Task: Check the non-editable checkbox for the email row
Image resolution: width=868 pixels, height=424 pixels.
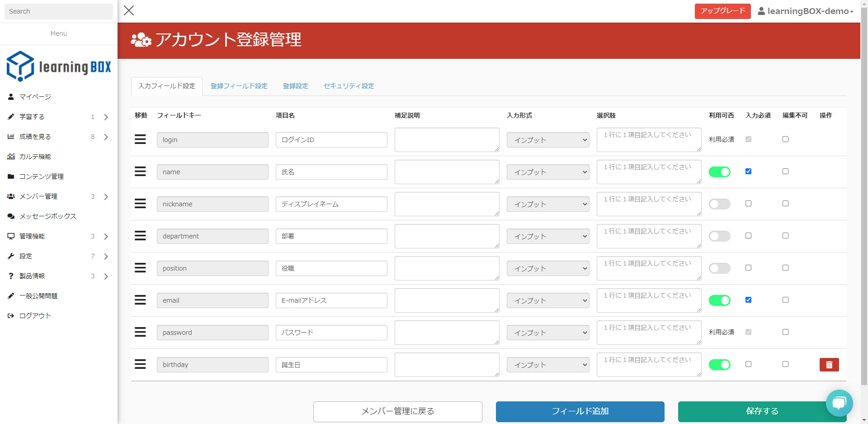Action: point(785,300)
